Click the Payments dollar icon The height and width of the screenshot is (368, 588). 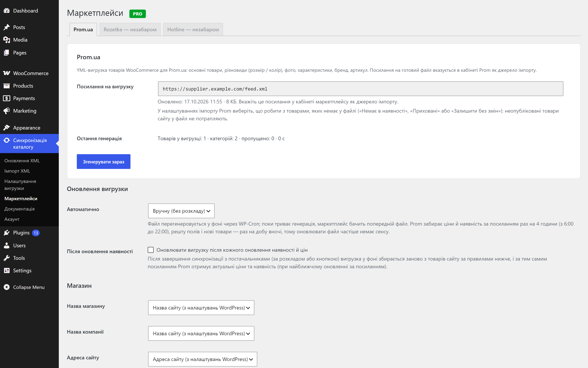7,98
